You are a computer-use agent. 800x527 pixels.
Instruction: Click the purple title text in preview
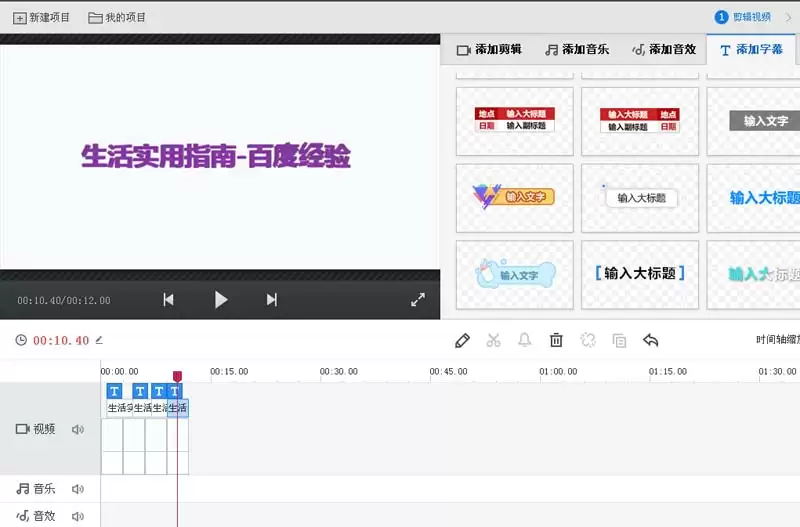tap(216, 156)
